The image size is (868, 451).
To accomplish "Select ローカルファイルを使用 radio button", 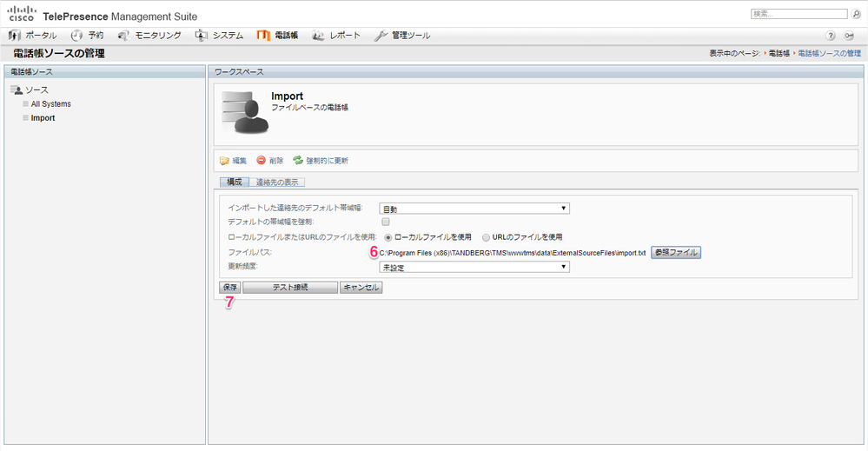I will [388, 237].
